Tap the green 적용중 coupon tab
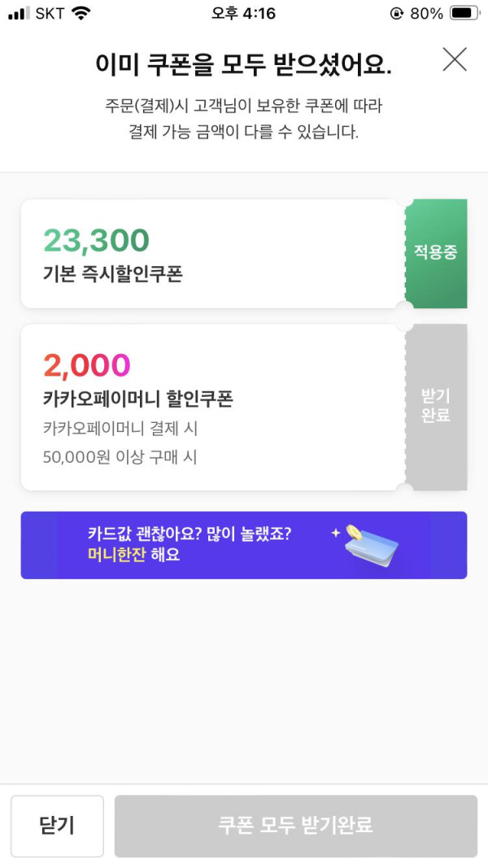 pyautogui.click(x=436, y=253)
